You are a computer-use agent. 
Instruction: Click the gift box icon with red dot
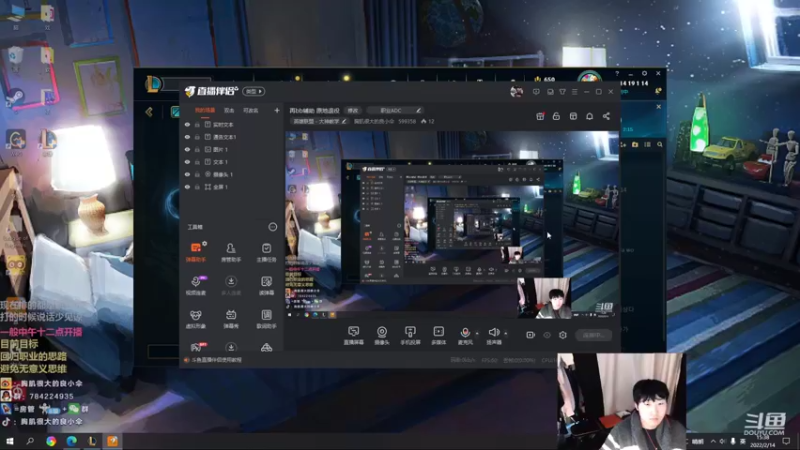[x=540, y=116]
